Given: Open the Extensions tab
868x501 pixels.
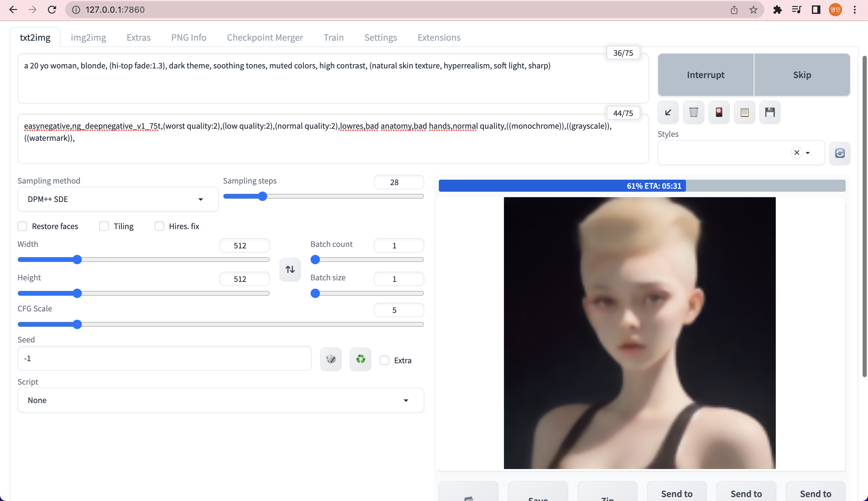Looking at the screenshot, I should [x=439, y=37].
